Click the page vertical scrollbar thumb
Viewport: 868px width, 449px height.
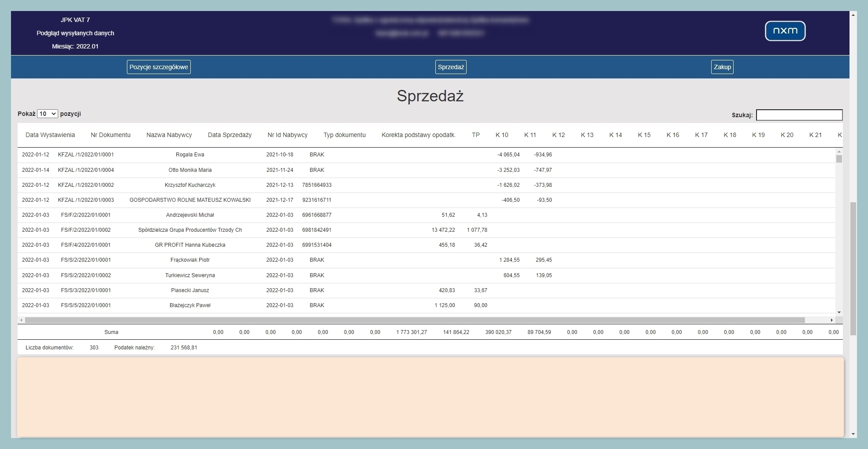(853, 269)
